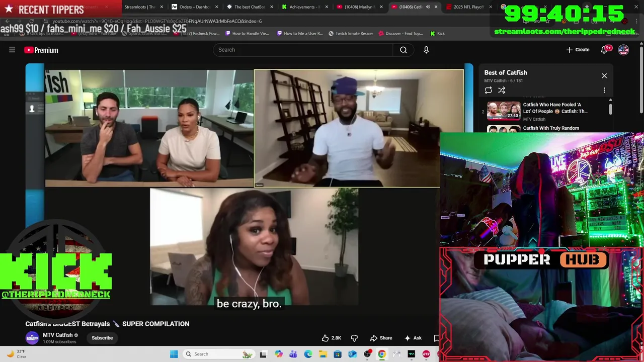Open the MTV Catfish channel avatar
644x362 pixels.
(x=32, y=338)
